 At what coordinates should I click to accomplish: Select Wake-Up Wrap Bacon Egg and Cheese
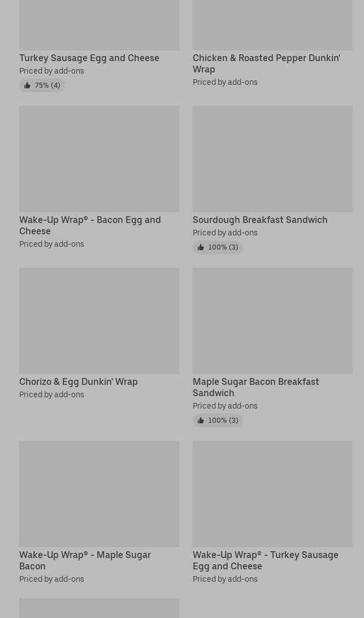click(x=90, y=225)
